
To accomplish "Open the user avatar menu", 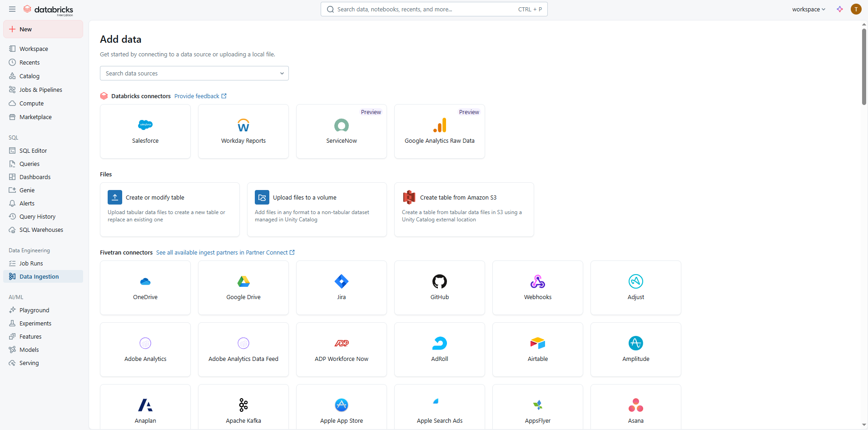I will (856, 9).
